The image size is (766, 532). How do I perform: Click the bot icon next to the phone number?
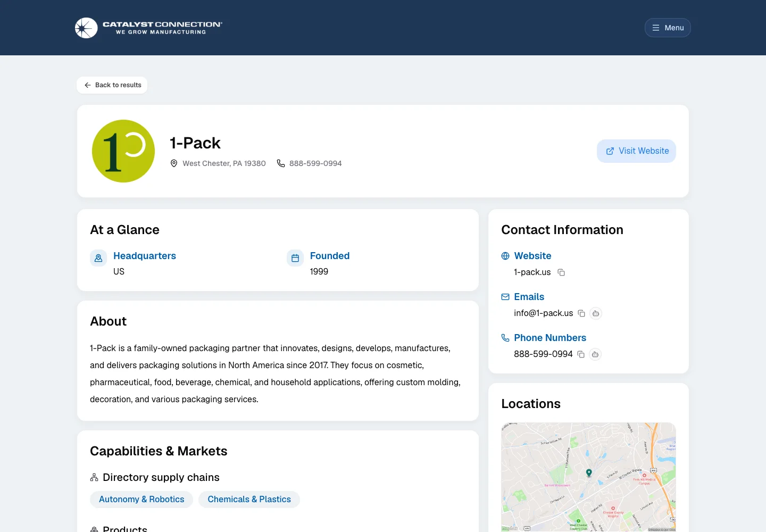tap(595, 354)
